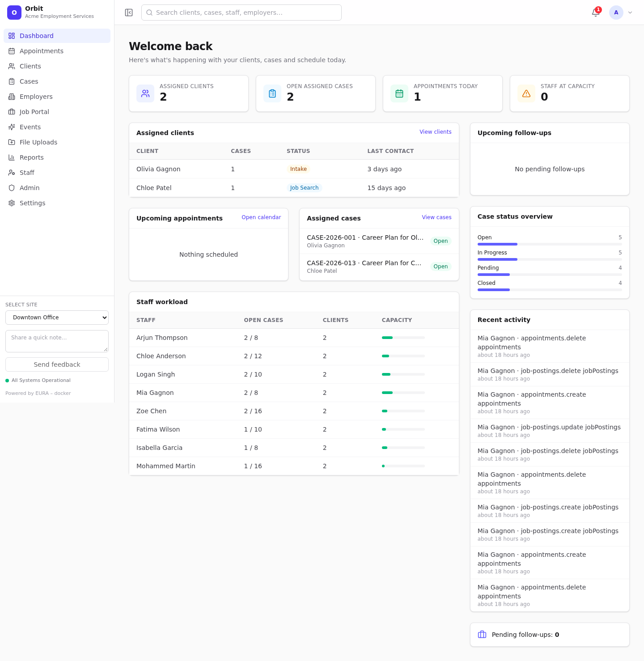This screenshot has height=661, width=644.
Task: Select Olivia Gagnon in Assigned clients
Action: 294,169
